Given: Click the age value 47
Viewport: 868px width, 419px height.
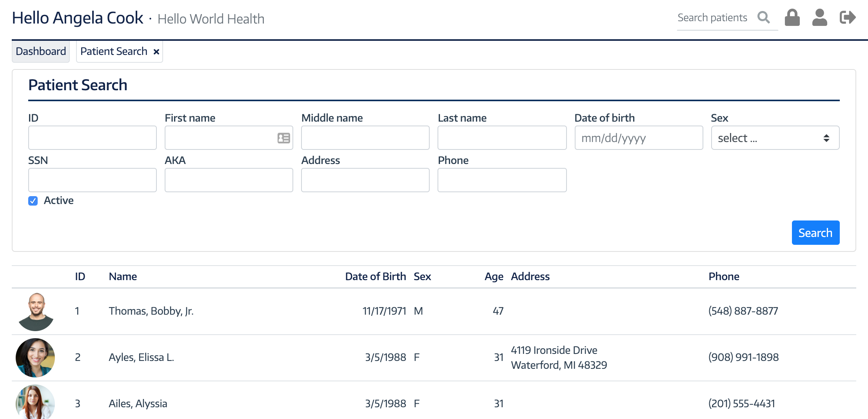Looking at the screenshot, I should pos(498,311).
